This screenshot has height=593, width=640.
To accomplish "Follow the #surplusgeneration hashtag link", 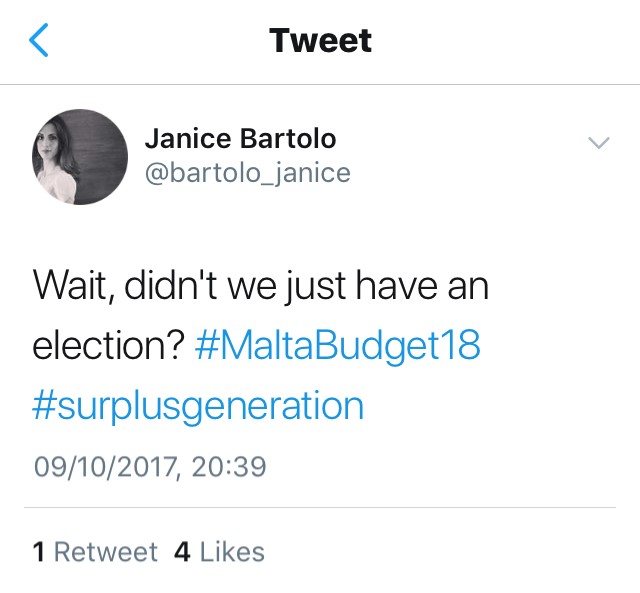I will click(199, 405).
